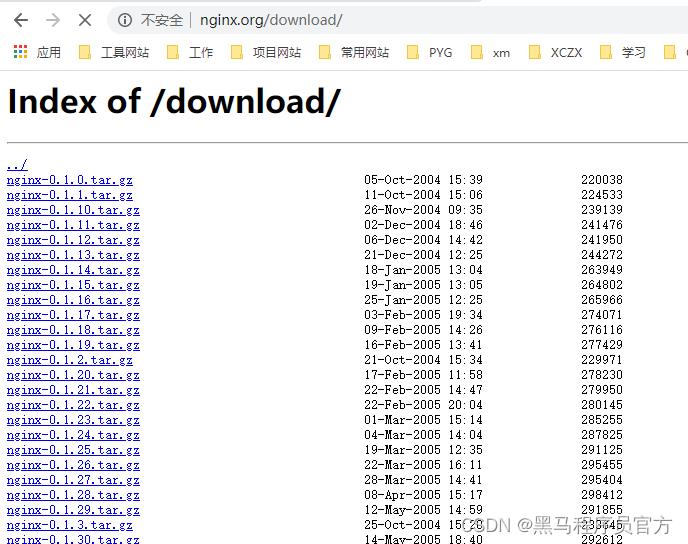Screen dimensions: 688x544
Task: Click the date 26-Nov-2004 09:35
Action: coord(423,209)
